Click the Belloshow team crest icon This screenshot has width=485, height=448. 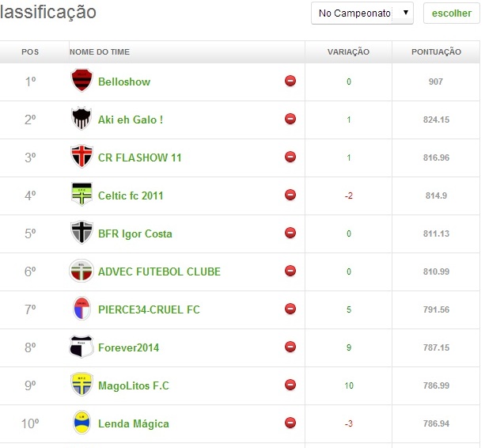(x=81, y=81)
